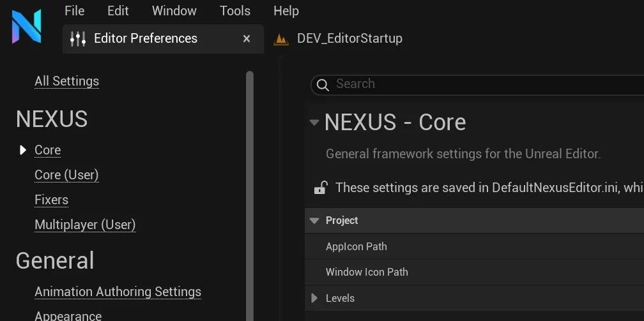Click the arrow beside Core in sidebar
The image size is (644, 321).
[23, 150]
